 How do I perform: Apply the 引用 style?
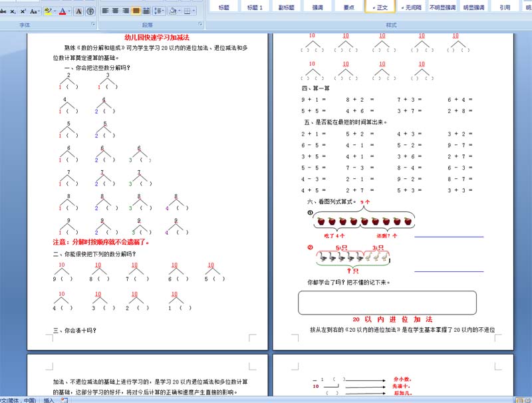point(505,7)
